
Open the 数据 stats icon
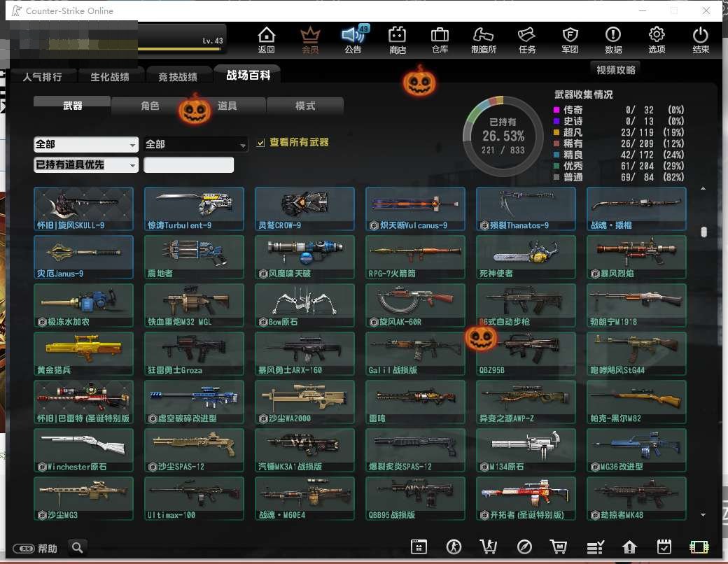coord(613,40)
